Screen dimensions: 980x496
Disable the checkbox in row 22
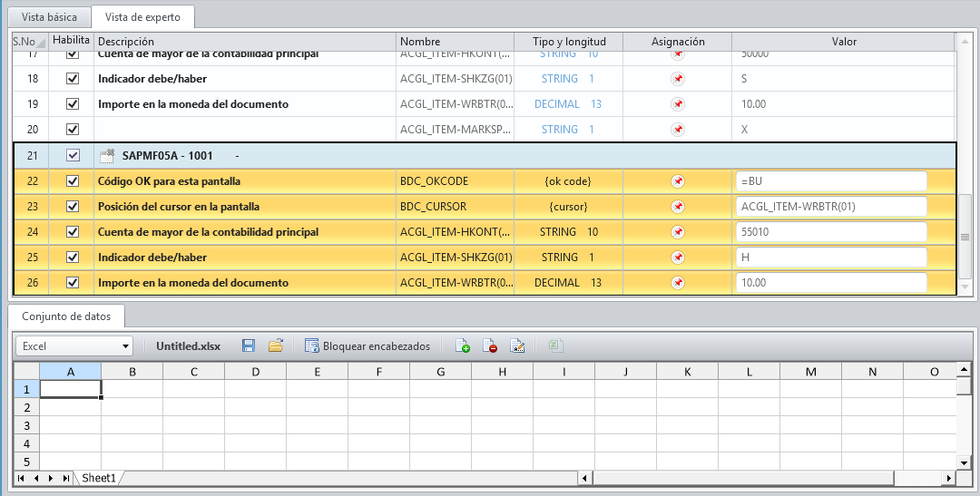(73, 181)
